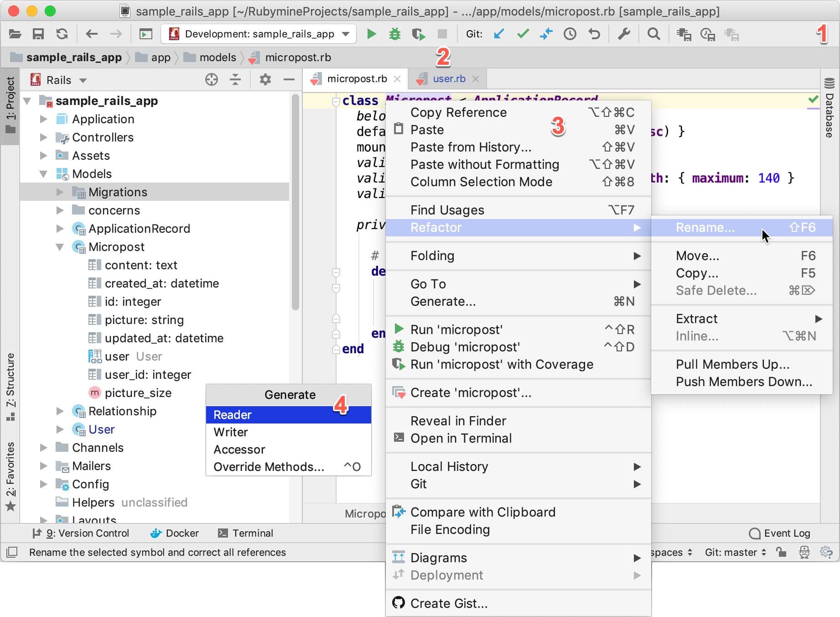Screen dimensions: 840x617
Task: Open the Terminal tool window
Action: (246, 533)
